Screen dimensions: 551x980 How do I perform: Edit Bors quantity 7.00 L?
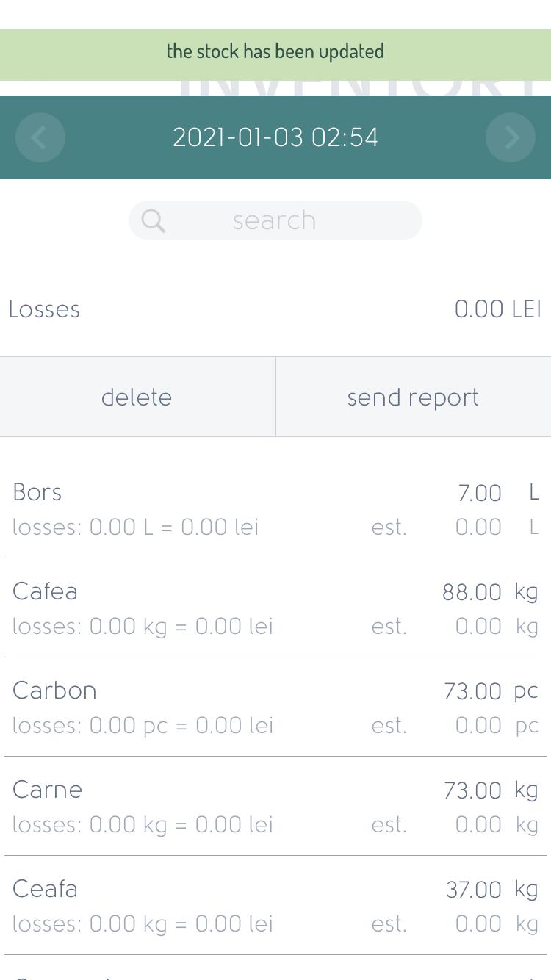498,492
